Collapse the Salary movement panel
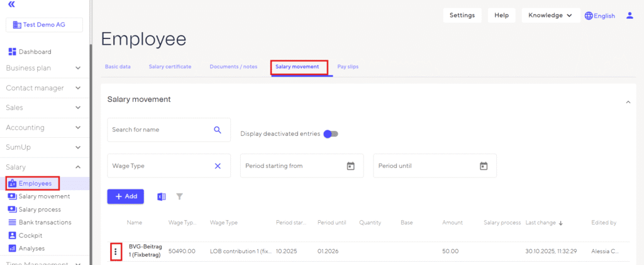644x265 pixels. tap(627, 101)
